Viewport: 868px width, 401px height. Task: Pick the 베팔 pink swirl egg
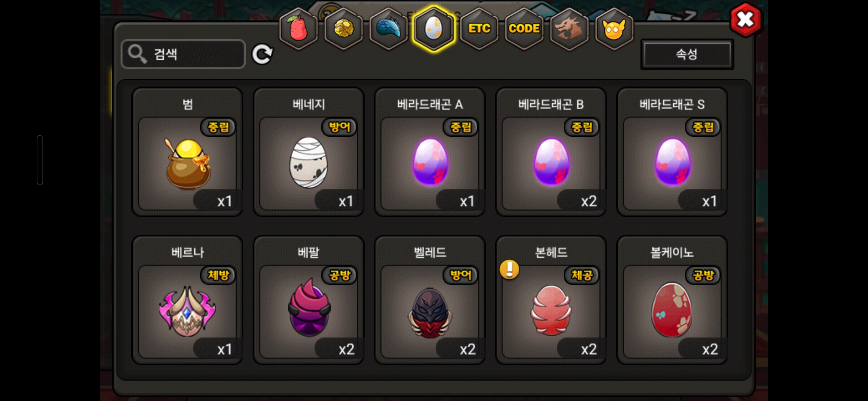click(x=309, y=300)
